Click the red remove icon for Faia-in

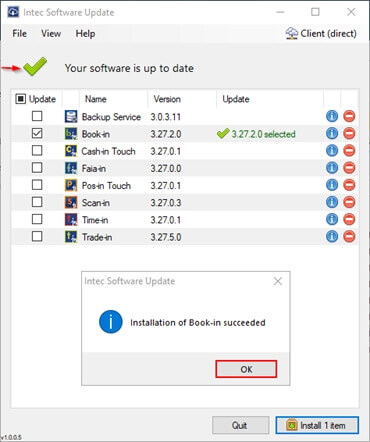click(349, 168)
